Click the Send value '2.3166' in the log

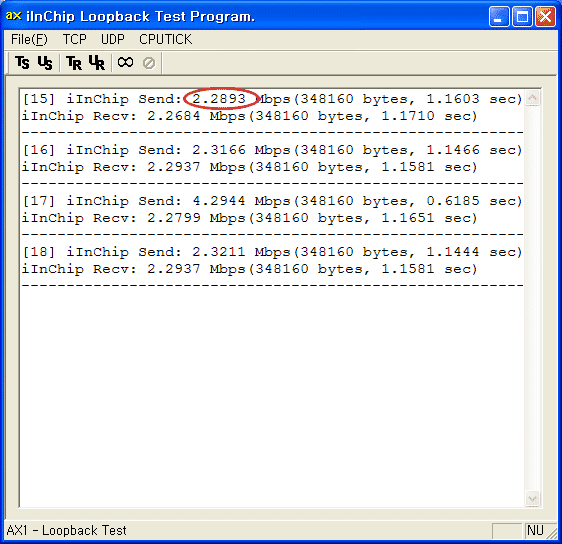coord(219,149)
